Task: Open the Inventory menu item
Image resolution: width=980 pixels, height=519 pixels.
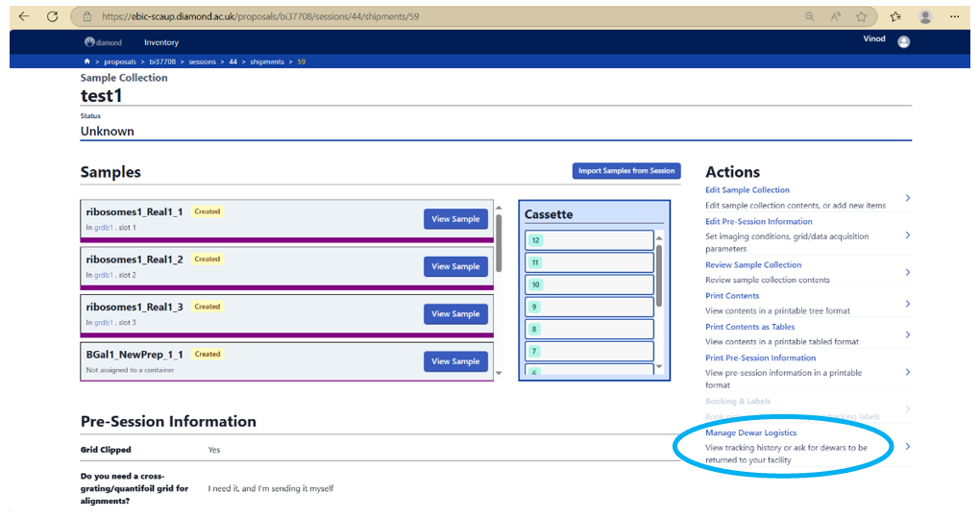Action: coord(161,42)
